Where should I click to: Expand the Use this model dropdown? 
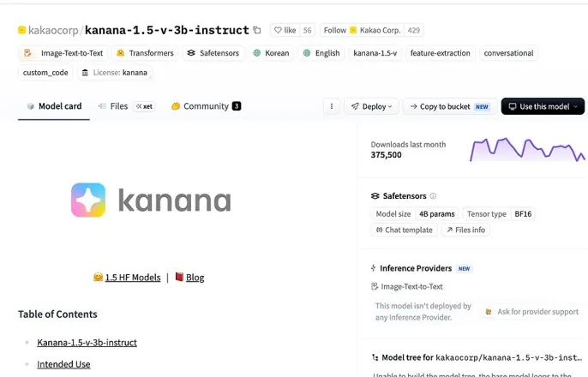543,106
